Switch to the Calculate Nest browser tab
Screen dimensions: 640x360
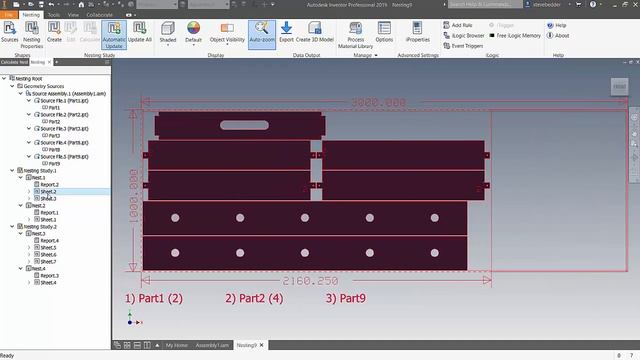[14, 62]
